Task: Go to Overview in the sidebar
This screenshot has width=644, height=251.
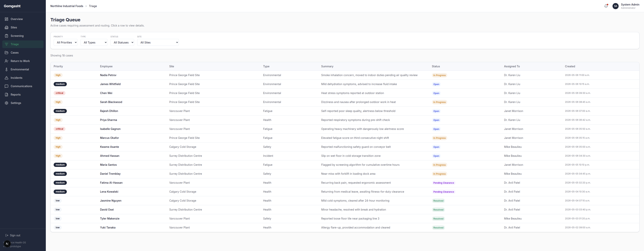Action: pos(23,19)
